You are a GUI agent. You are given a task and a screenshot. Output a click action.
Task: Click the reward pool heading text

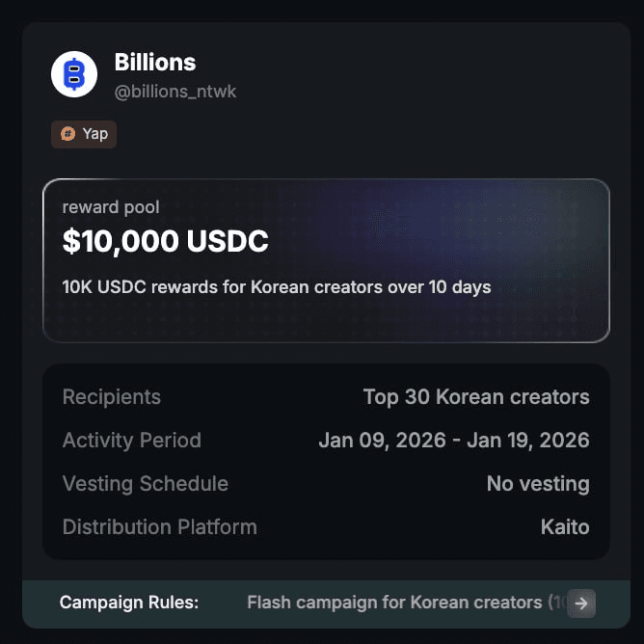(x=111, y=207)
